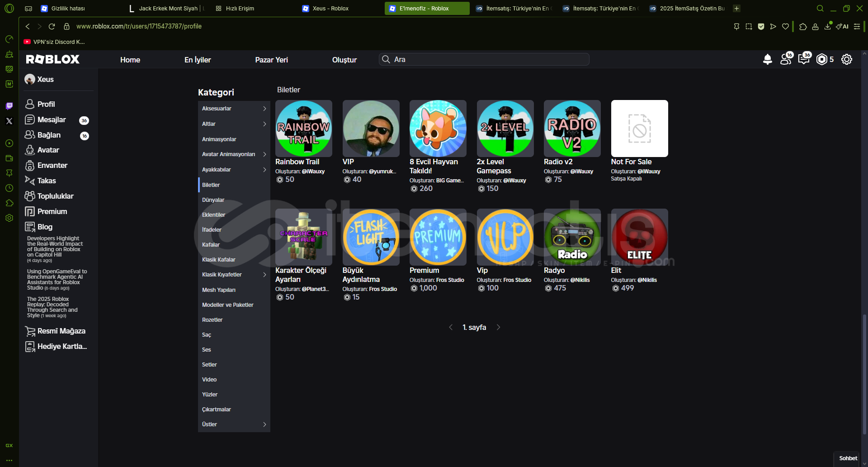Viewport: 868px width, 467px height.
Task: Go to the previous inventory page
Action: point(450,327)
